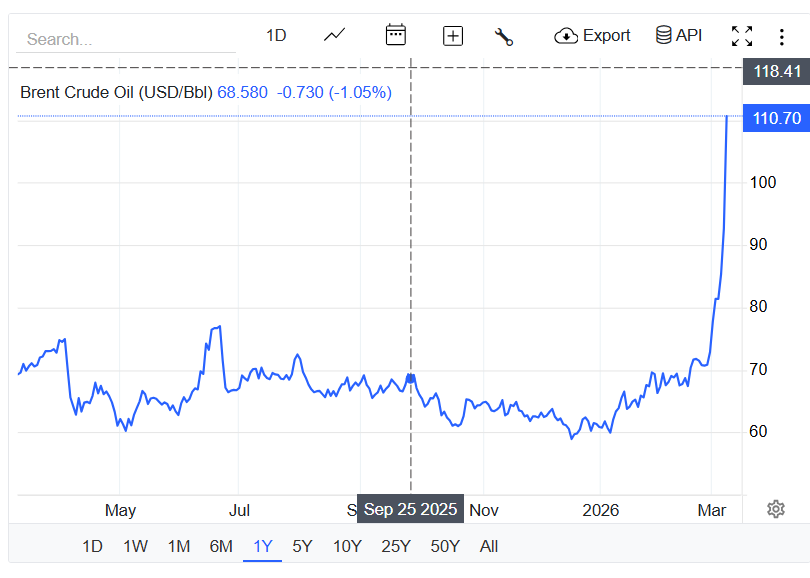Open the three-dot more options menu
This screenshot has height=578, width=810.
pyautogui.click(x=782, y=37)
